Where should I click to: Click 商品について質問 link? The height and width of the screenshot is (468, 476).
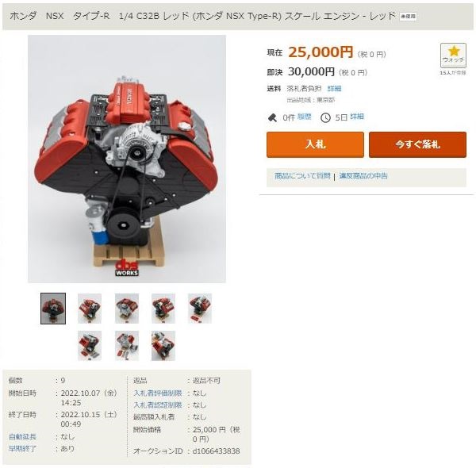[x=302, y=176]
